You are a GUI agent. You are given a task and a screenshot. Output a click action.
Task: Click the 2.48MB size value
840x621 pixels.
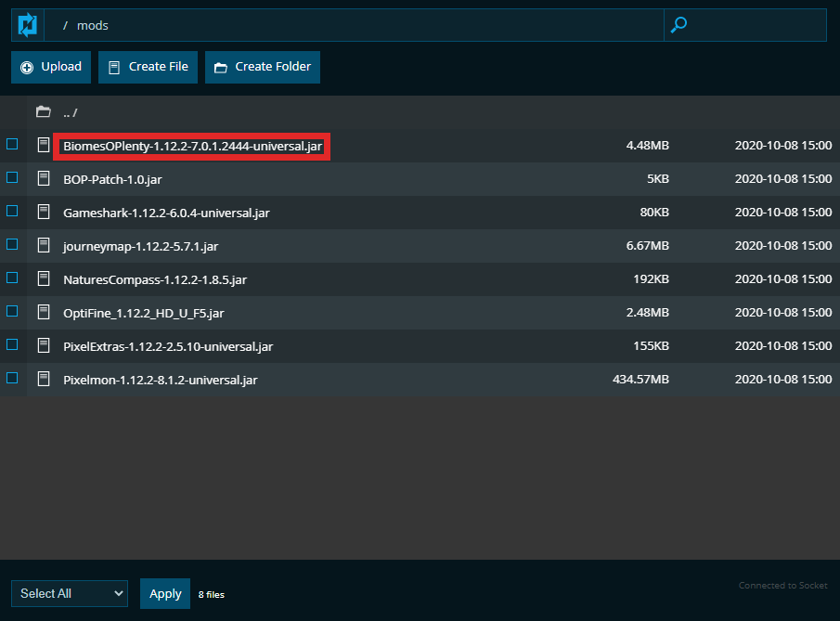pyautogui.click(x=648, y=313)
